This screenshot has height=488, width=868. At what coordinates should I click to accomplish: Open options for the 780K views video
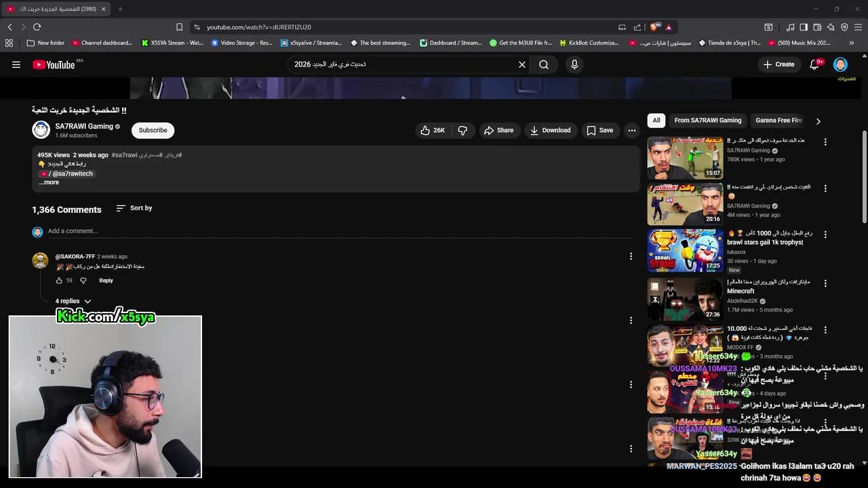click(x=825, y=142)
